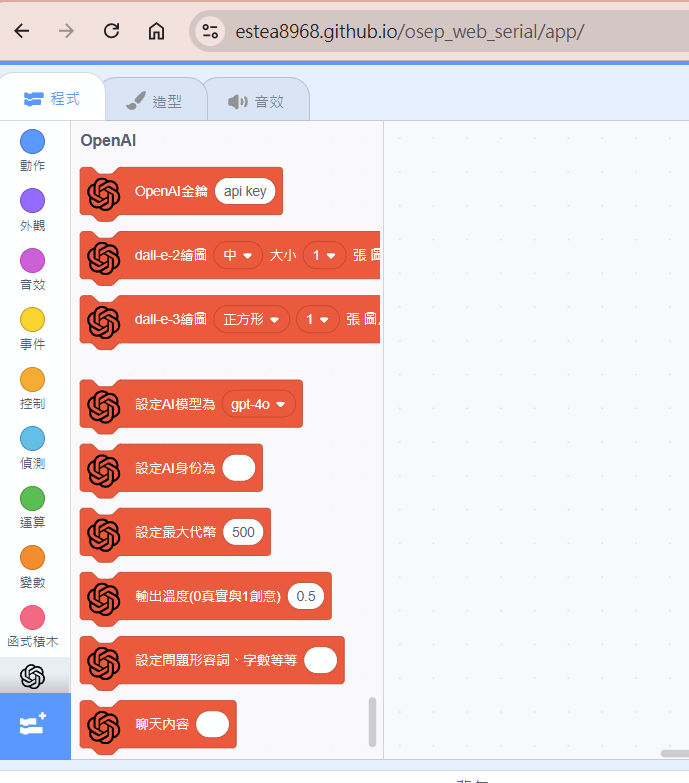
Task: Open the add extension button
Action: tap(35, 726)
